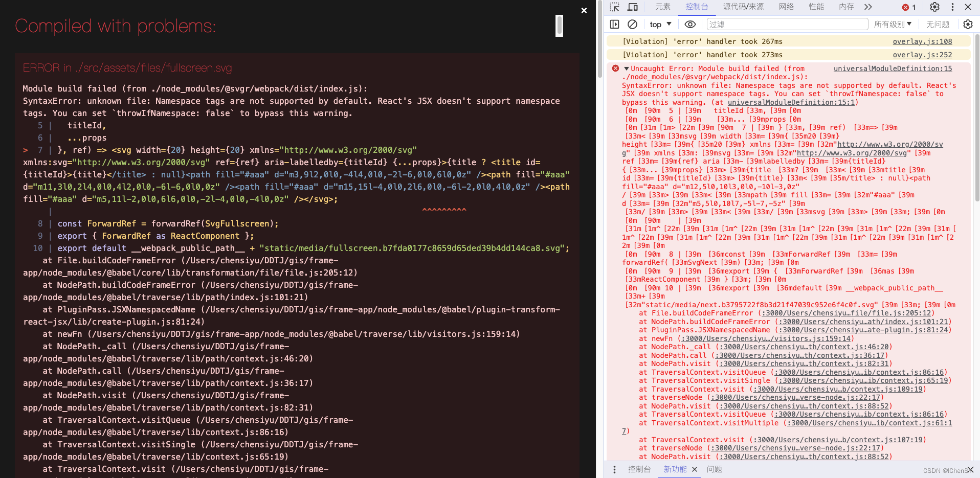Screen dimensions: 980x478
Task: Open the top context dropdown
Action: pyautogui.click(x=660, y=24)
